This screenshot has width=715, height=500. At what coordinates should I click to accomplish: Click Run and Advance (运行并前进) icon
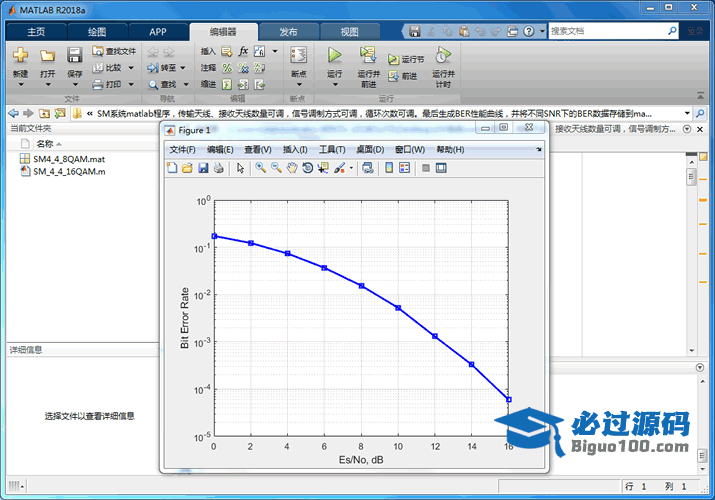(x=368, y=55)
